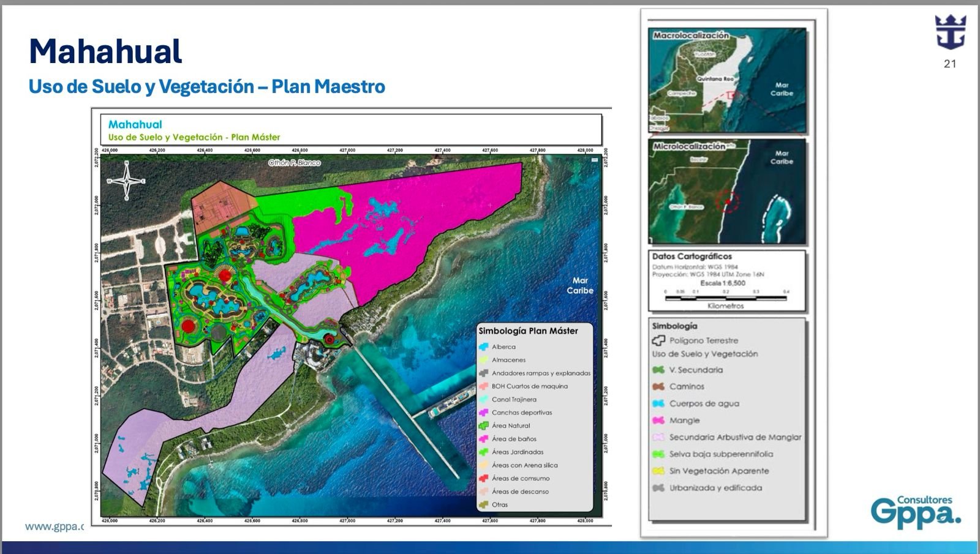The height and width of the screenshot is (554, 980).
Task: Click the slide page number 21
Action: tap(950, 64)
